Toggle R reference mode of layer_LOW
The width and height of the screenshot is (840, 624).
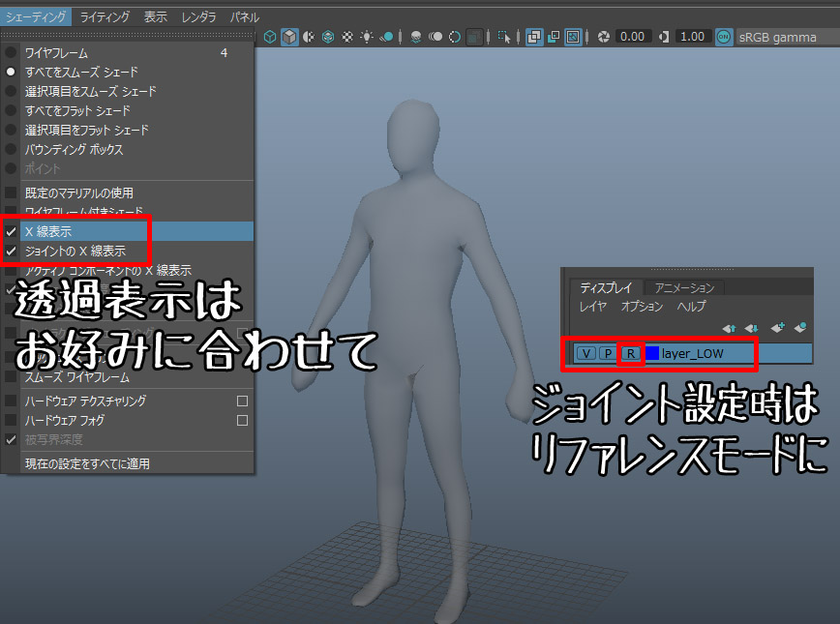631,353
